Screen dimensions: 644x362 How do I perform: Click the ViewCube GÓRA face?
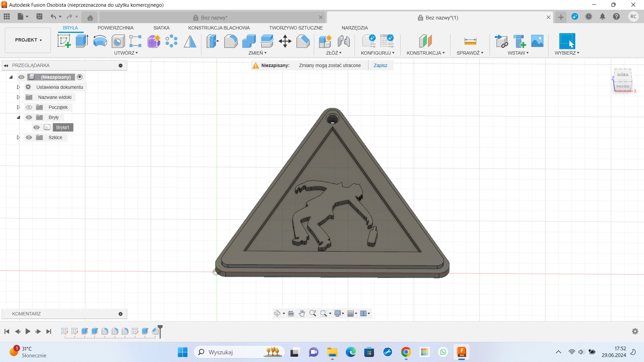click(623, 75)
